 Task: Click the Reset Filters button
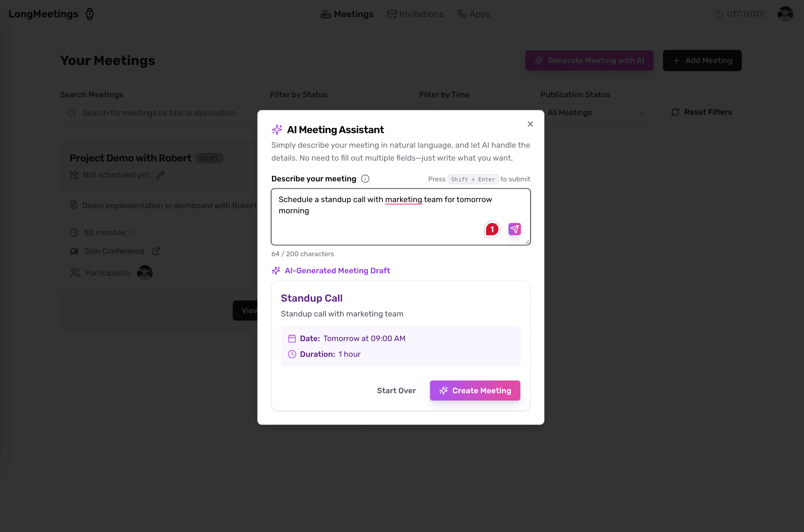click(702, 112)
